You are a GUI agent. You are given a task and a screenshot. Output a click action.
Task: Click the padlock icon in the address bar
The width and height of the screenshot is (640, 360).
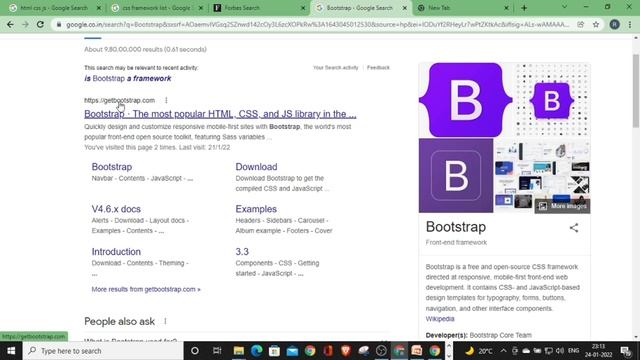[59, 24]
